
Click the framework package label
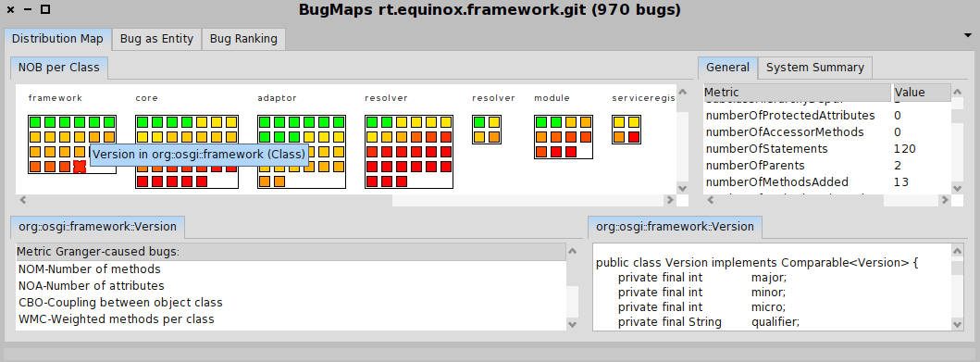[55, 98]
